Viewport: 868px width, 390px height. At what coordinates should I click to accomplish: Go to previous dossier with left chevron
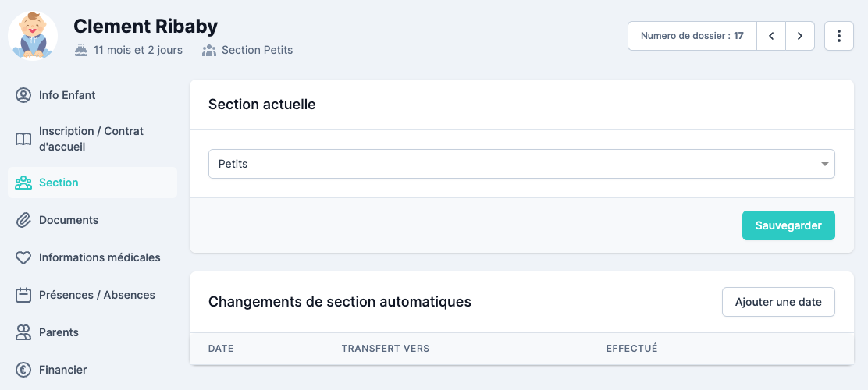[x=771, y=36]
